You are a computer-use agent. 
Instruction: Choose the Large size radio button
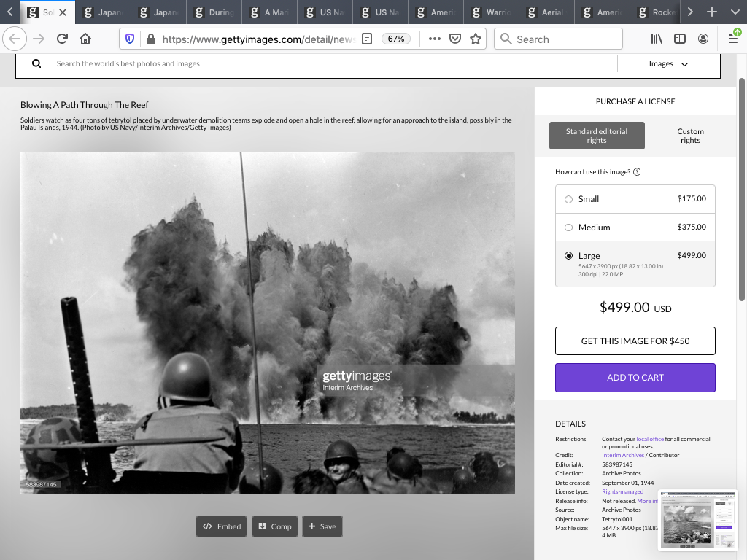569,256
